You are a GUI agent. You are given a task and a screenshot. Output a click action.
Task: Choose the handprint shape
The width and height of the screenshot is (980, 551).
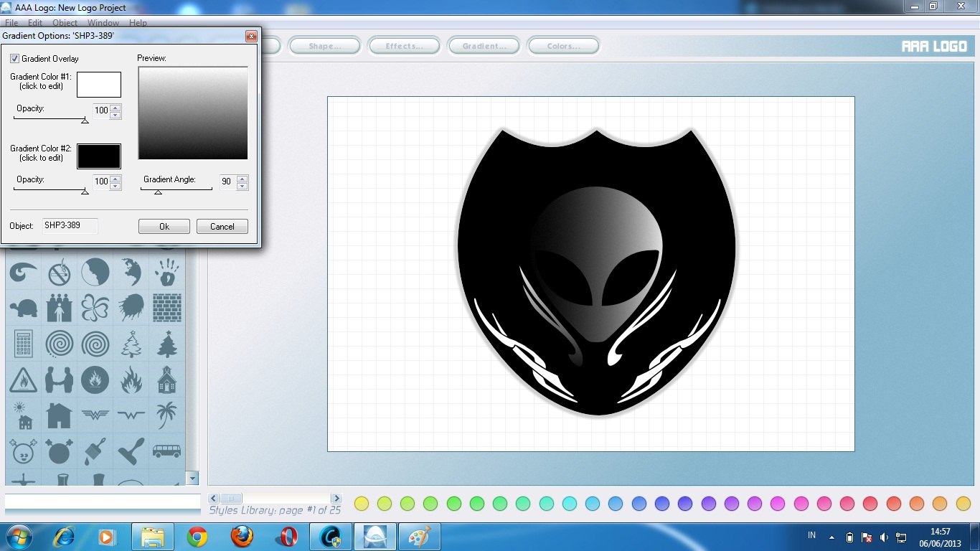coord(166,273)
